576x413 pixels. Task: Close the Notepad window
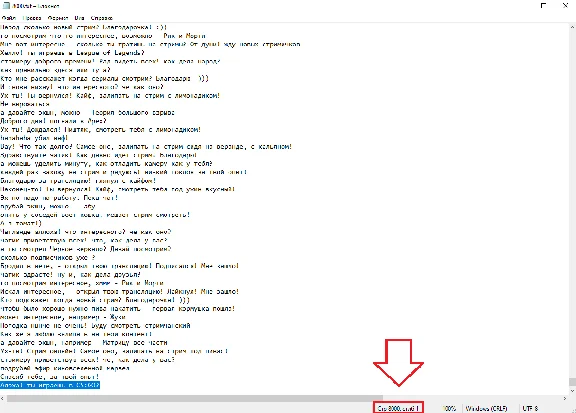click(565, 6)
